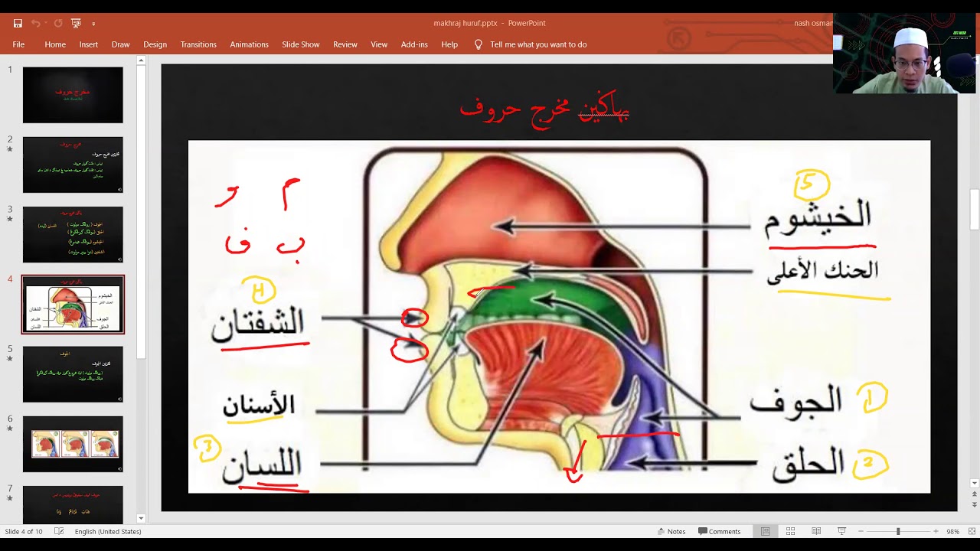This screenshot has width=980, height=551.
Task: Select slide 2 thumbnail
Action: click(73, 165)
